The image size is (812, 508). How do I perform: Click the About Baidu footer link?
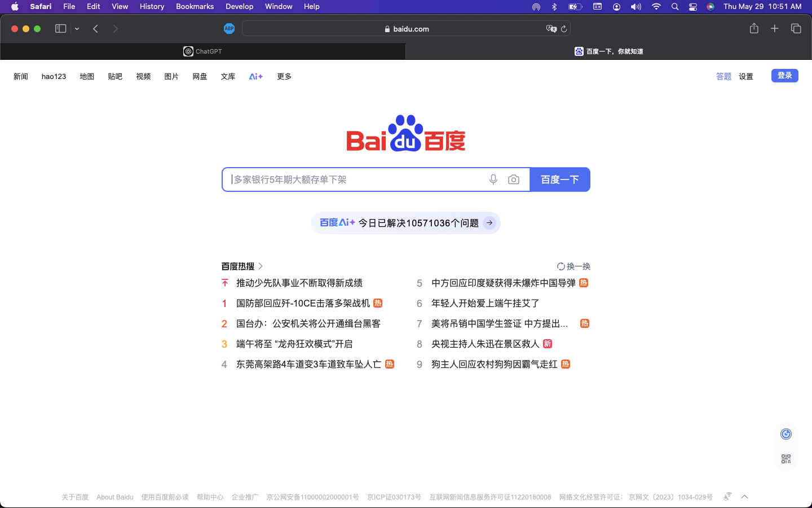point(115,497)
